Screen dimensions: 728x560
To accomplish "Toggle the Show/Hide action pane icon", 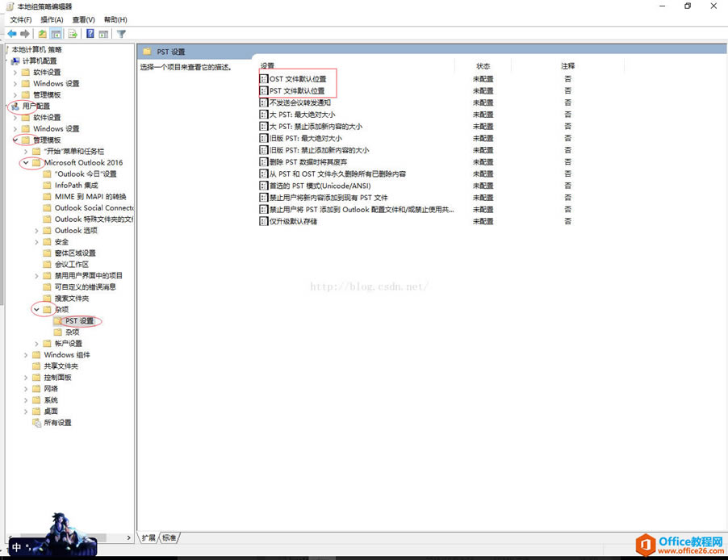I will [x=103, y=34].
